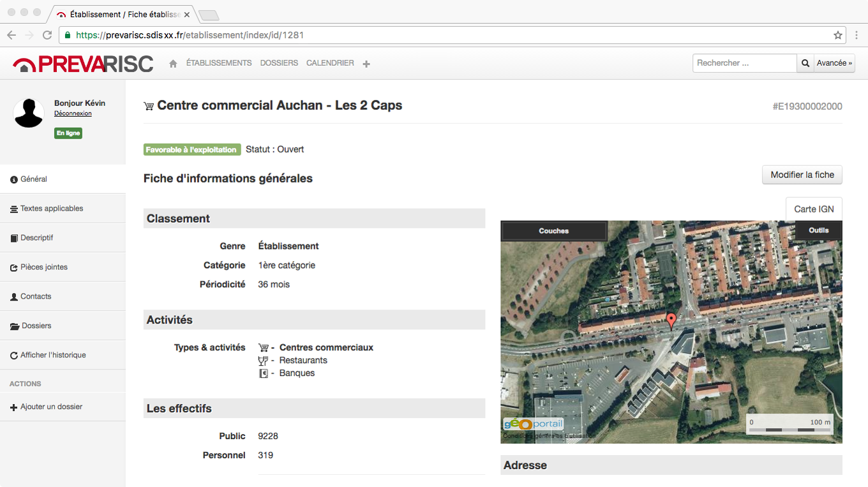
Task: Click Les effectifs section header
Action: coord(314,408)
